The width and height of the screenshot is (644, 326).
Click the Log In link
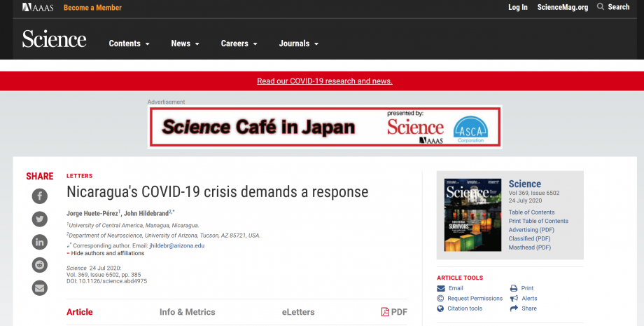tap(517, 7)
